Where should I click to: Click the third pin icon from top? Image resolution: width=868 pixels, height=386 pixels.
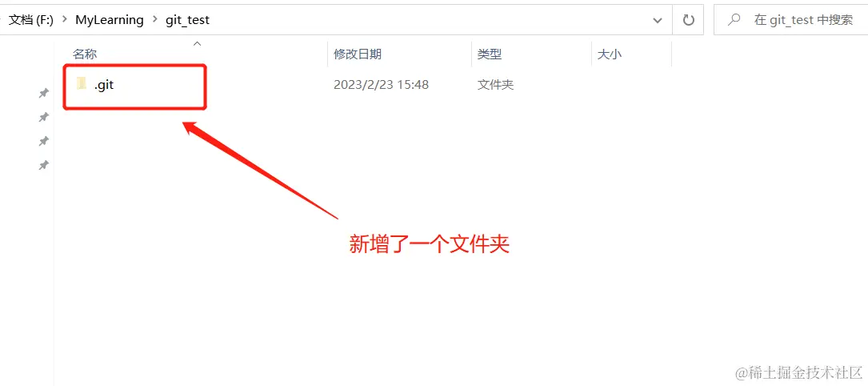point(44,141)
